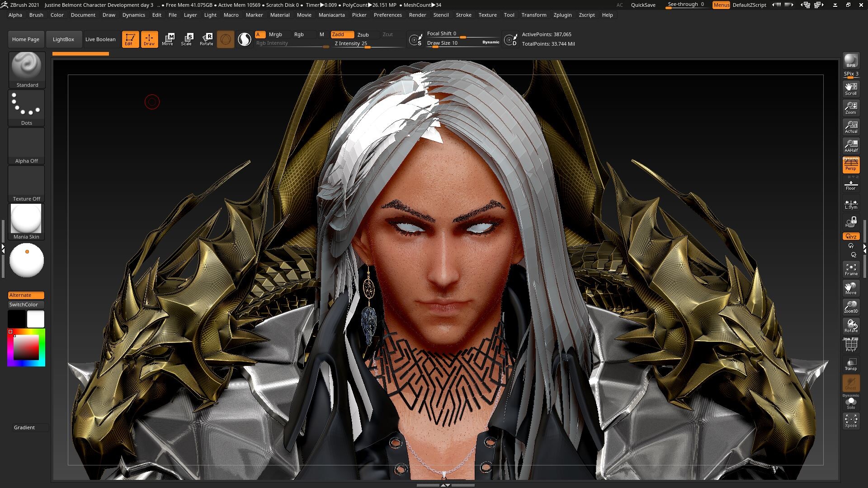Screen dimensions: 868x488
Task: Toggle the M material channel
Action: pos(322,34)
